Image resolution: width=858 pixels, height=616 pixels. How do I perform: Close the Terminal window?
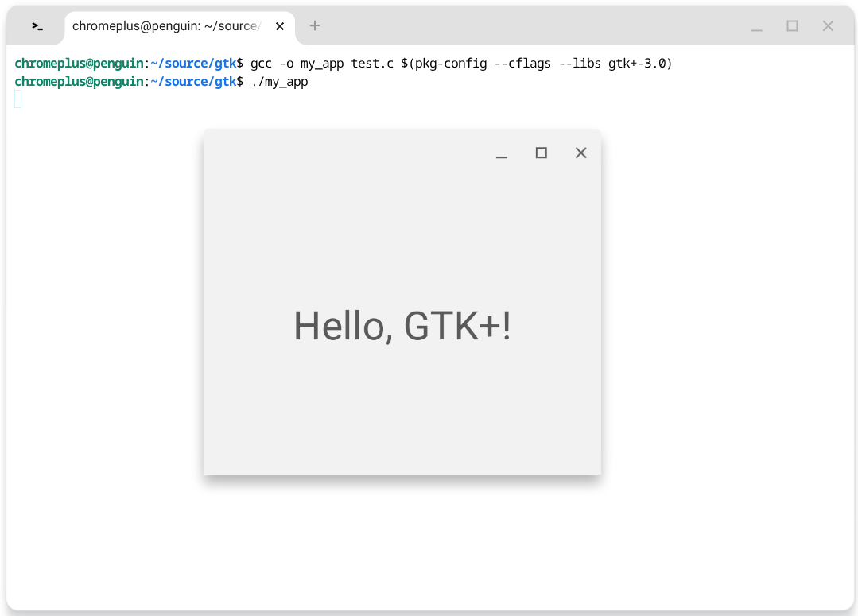coord(828,26)
